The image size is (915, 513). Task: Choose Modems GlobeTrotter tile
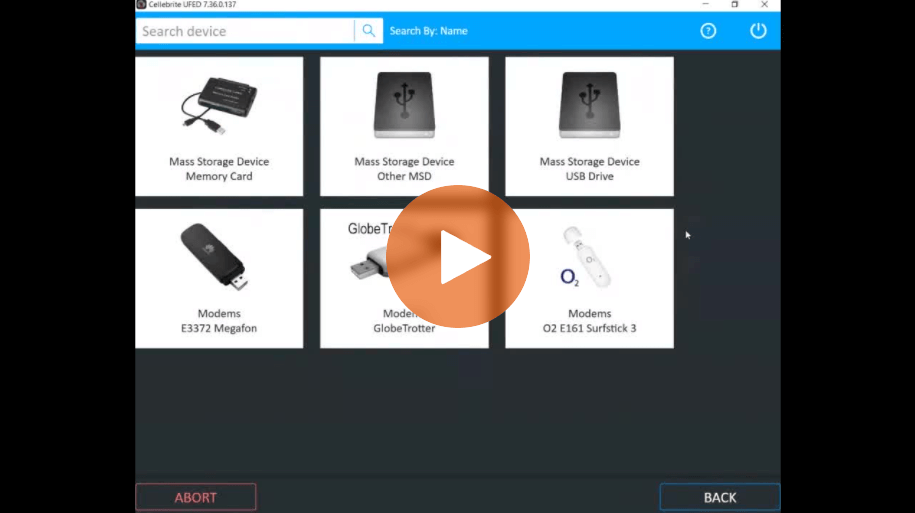click(404, 278)
